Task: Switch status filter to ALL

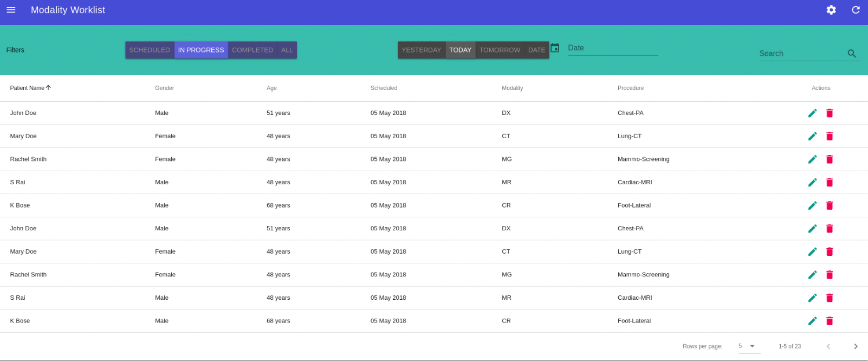Action: click(287, 50)
